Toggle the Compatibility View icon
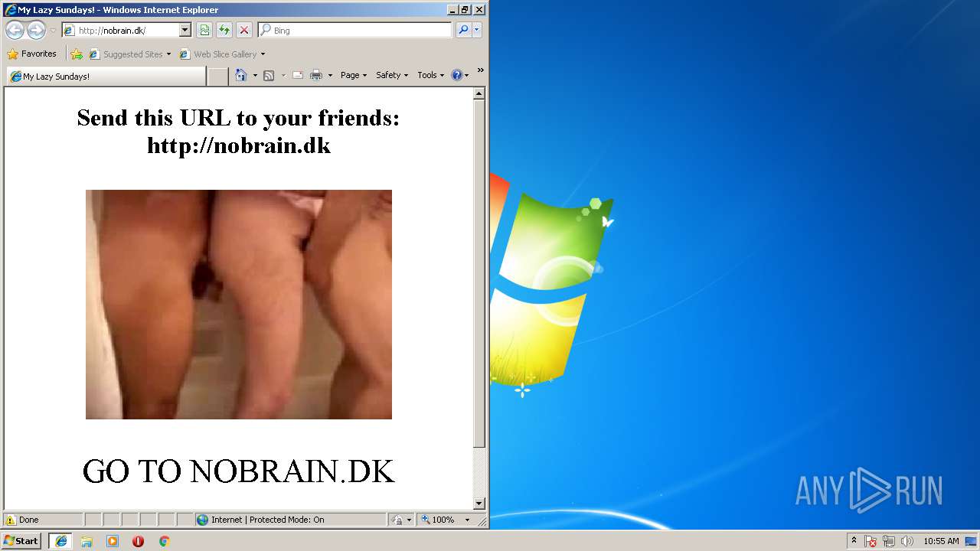Screen dimensions: 980x551 pyautogui.click(x=204, y=30)
